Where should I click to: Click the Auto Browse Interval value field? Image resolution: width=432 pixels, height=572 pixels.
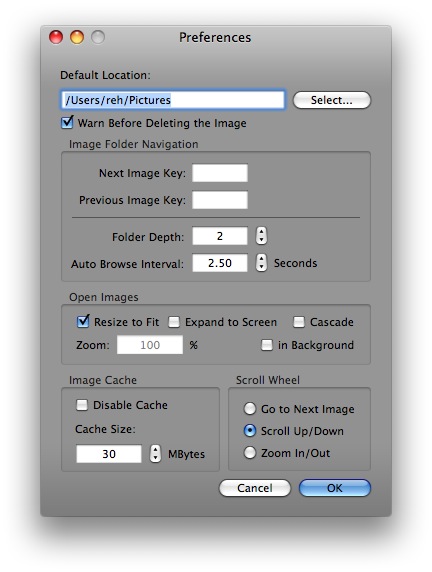click(220, 263)
